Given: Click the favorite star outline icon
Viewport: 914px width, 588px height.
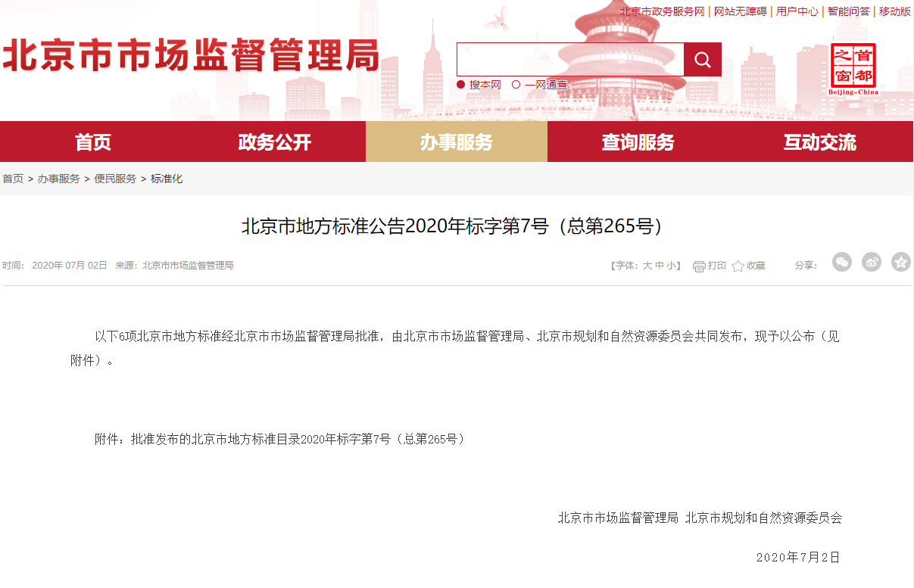Looking at the screenshot, I should coord(738,266).
